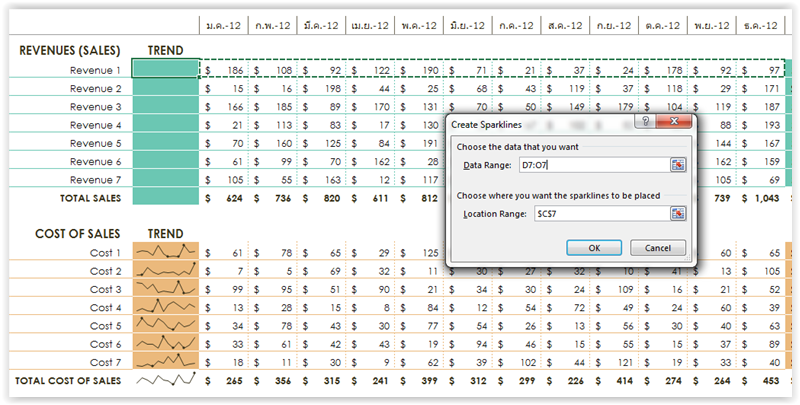Select Revenue 3 February value 185
This screenshot has height=405, width=800.
click(284, 107)
